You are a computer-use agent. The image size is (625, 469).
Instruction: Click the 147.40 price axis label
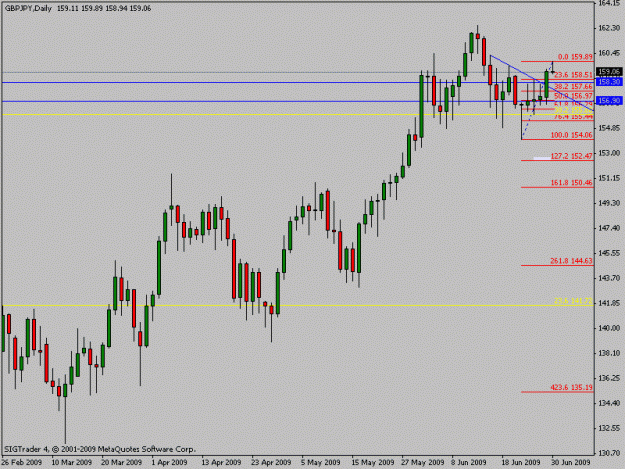[x=609, y=228]
